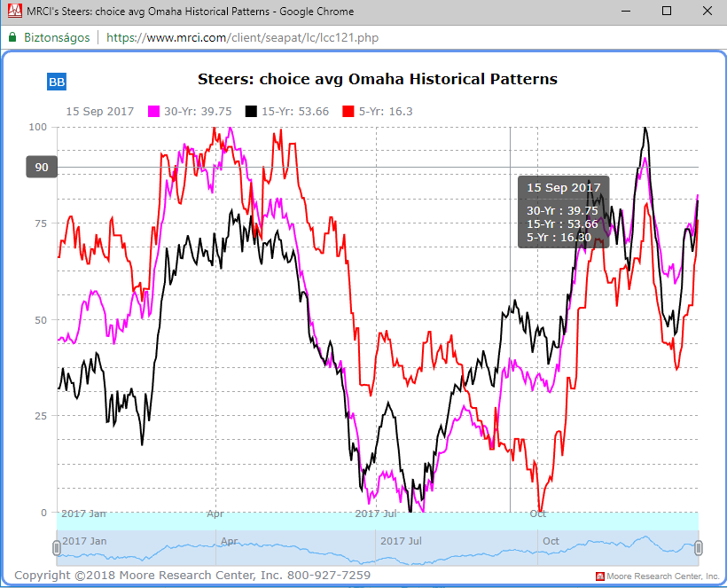This screenshot has width=727, height=588.
Task: Click 2017 Jan label in navigator
Action: [84, 541]
